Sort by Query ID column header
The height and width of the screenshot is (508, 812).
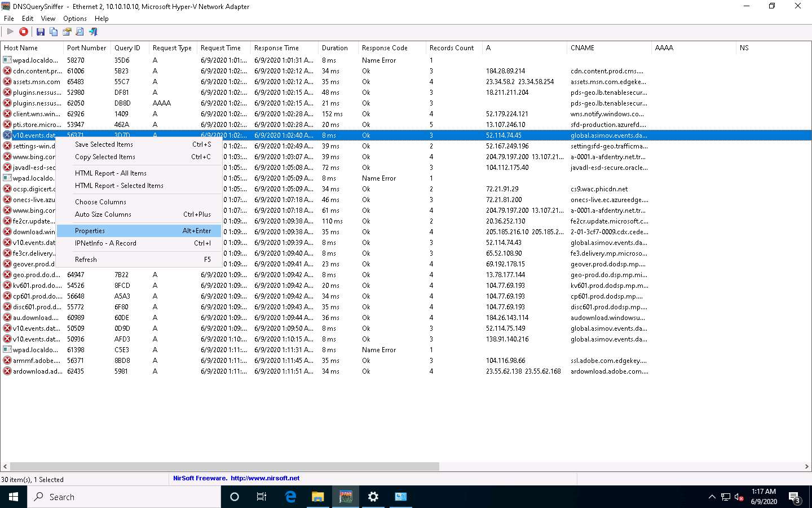tap(130, 48)
